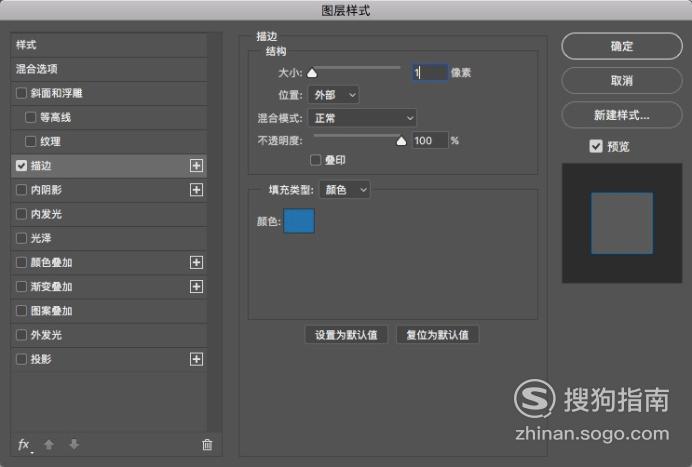Open the 混合模式 dropdown showing 正常
This screenshot has height=467, width=692.
click(362, 118)
